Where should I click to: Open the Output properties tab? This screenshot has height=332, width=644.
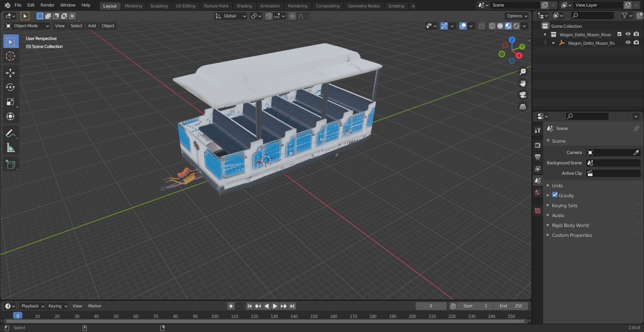pyautogui.click(x=537, y=157)
